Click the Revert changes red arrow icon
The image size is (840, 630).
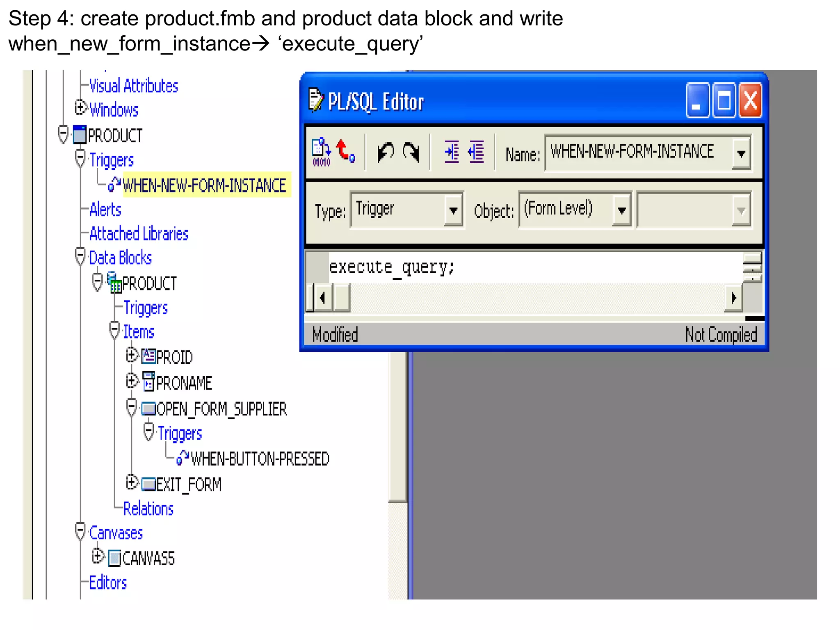click(x=345, y=151)
